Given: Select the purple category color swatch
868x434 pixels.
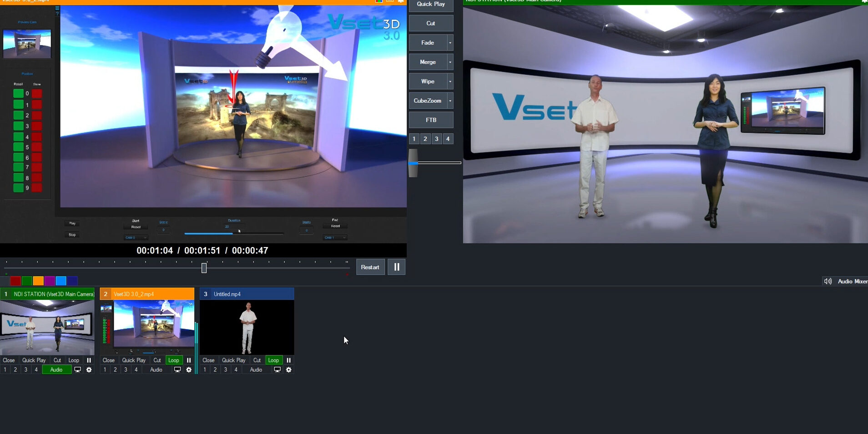Looking at the screenshot, I should pos(50,281).
